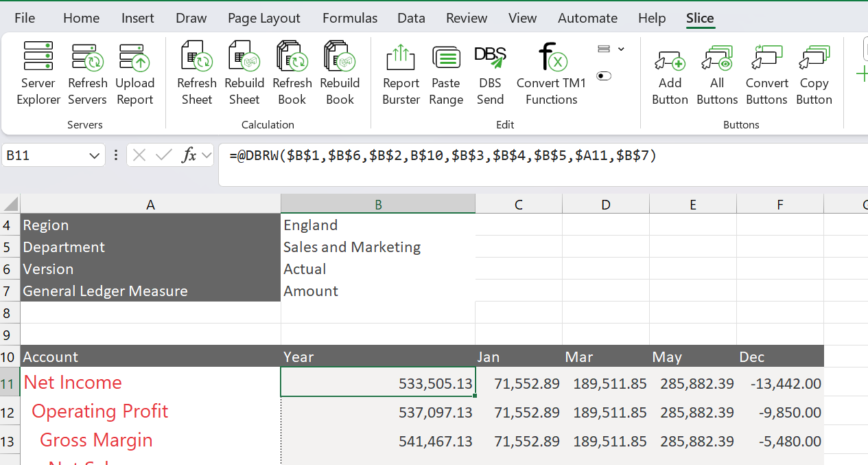Open the File menu
Screen dimensions: 868x465
[25, 18]
